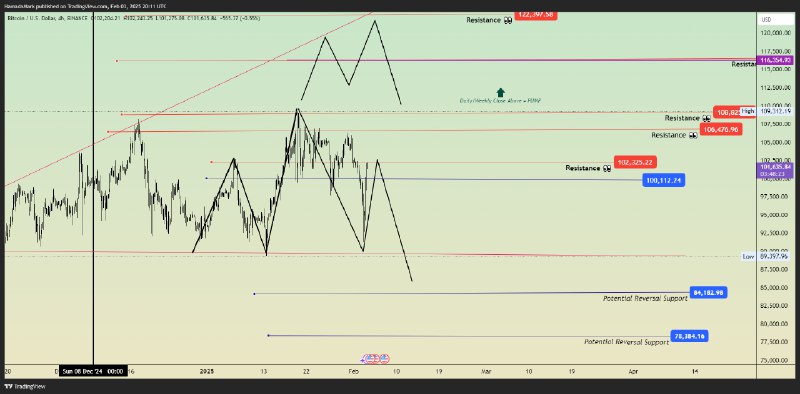This screenshot has width=800, height=394.
Task: Click the dark green up arrow annotation
Action: pos(501,92)
